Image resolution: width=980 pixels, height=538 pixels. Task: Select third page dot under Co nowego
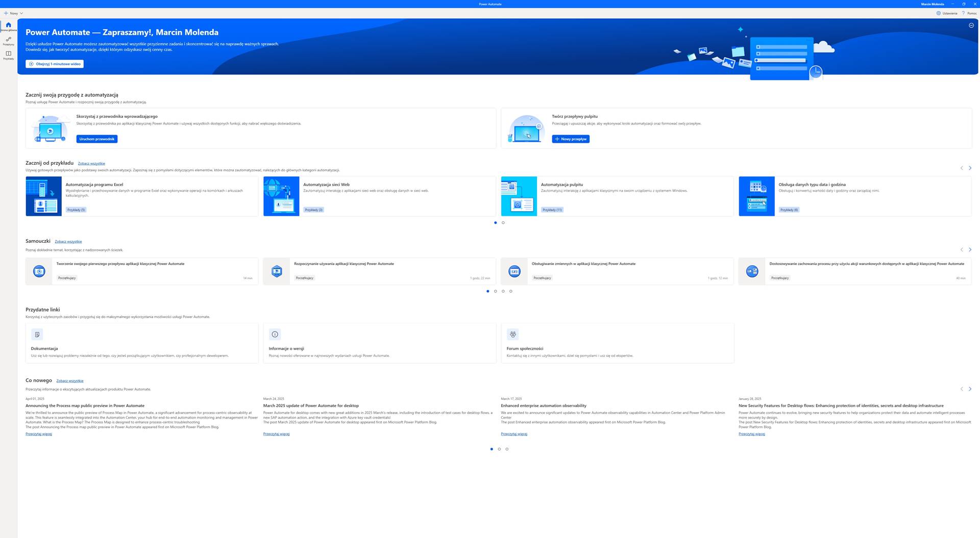point(507,449)
